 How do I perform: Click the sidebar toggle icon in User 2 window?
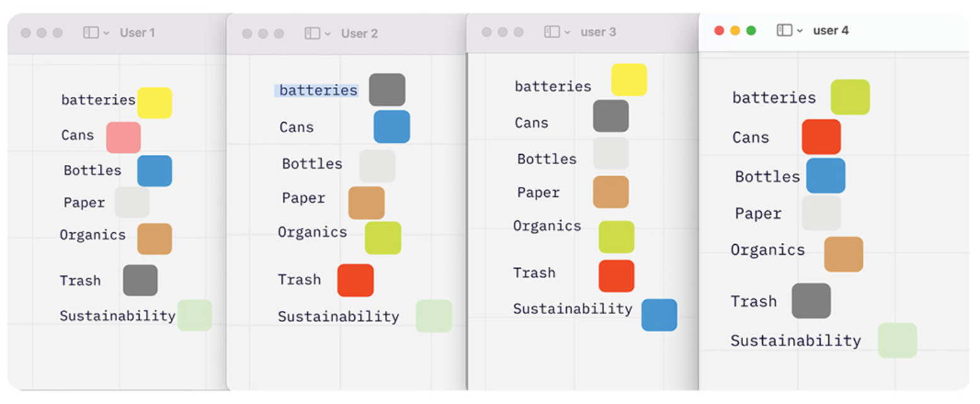[x=311, y=33]
